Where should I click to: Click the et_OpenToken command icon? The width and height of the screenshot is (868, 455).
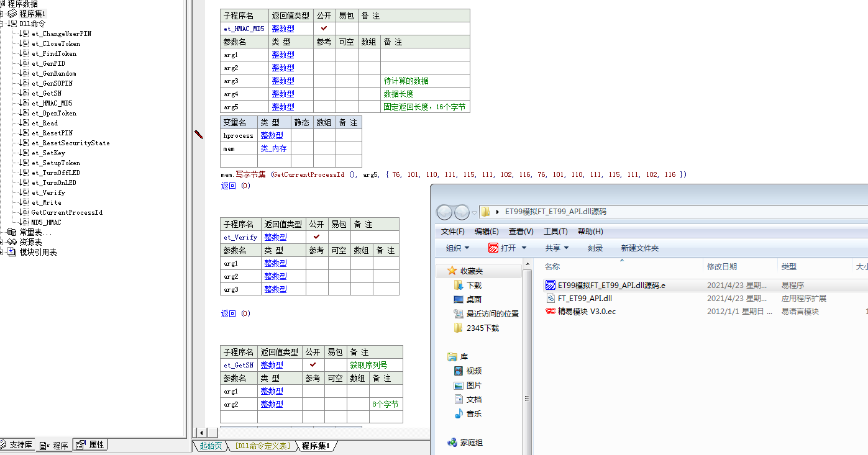pyautogui.click(x=24, y=113)
